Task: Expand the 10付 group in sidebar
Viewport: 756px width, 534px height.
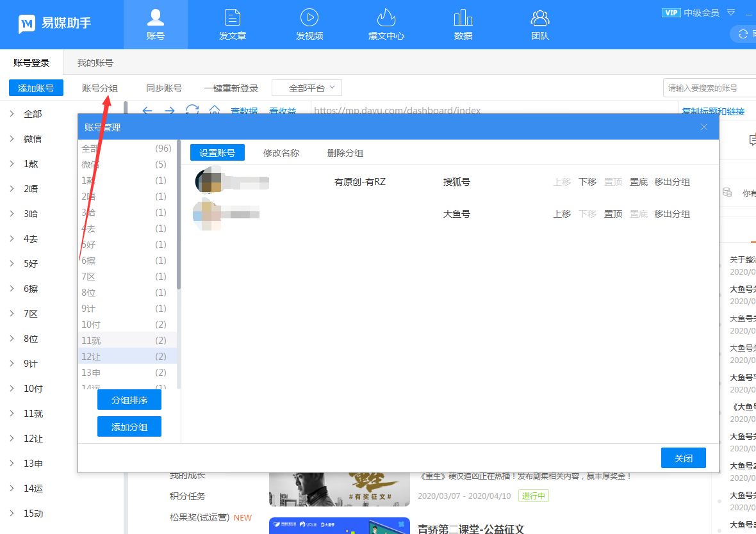Action: [x=12, y=389]
